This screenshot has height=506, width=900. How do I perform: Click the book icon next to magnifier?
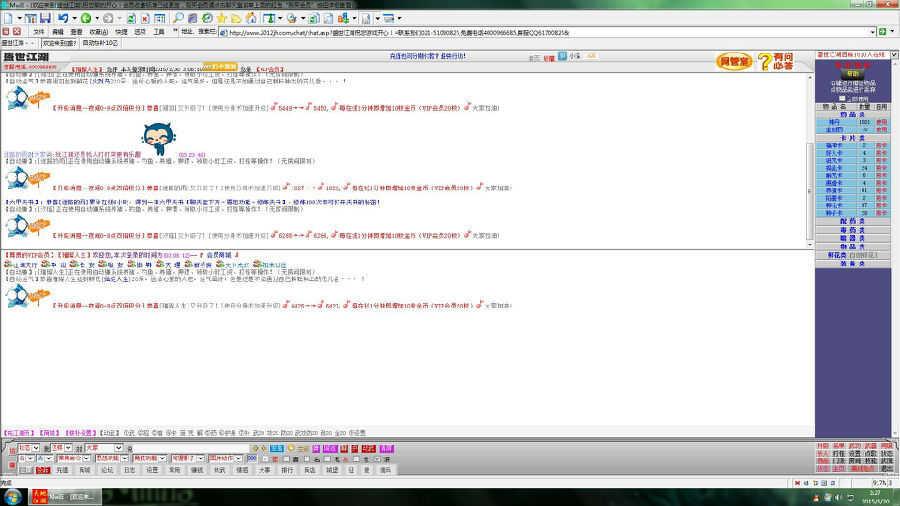point(193,18)
